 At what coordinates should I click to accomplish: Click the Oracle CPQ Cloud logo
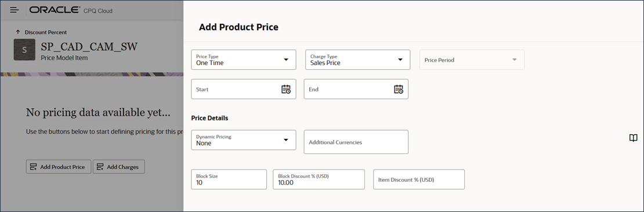[x=71, y=10]
